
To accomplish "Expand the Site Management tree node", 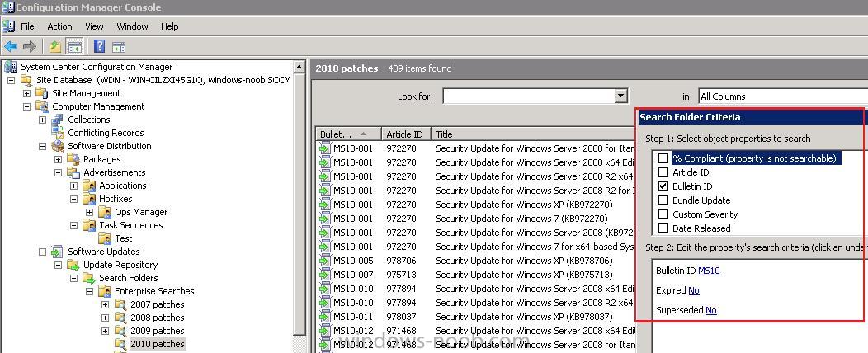I will (26, 93).
